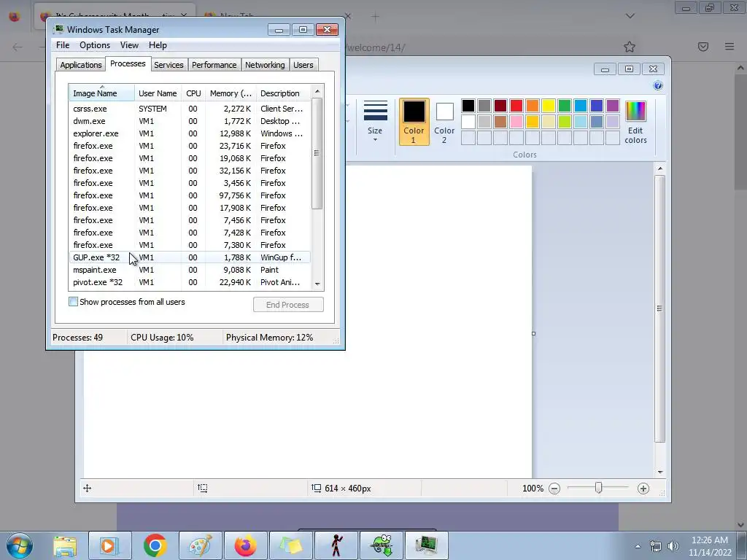
Task: Select the explorer.exe process row
Action: point(190,134)
